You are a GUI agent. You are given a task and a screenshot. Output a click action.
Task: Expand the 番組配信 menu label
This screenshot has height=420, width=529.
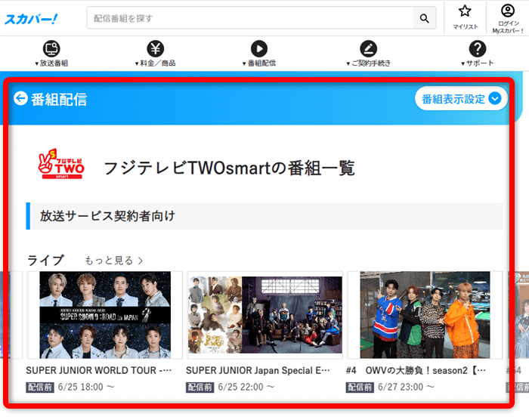(x=259, y=63)
